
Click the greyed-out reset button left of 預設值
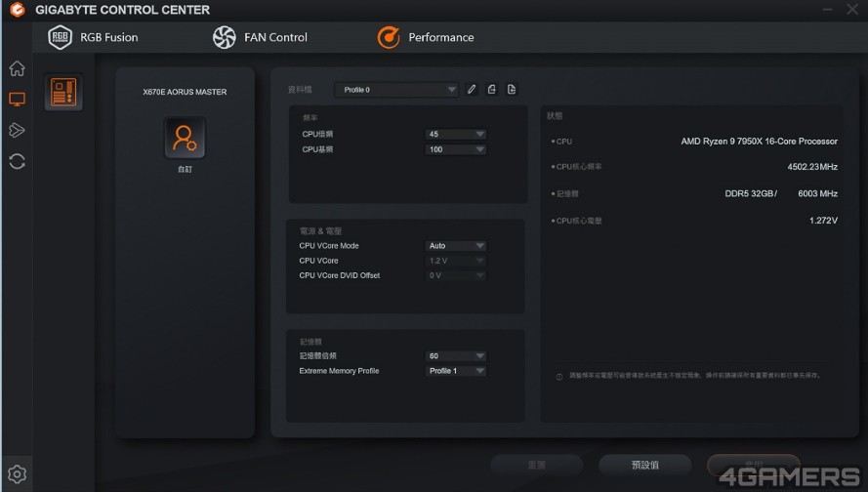[536, 465]
